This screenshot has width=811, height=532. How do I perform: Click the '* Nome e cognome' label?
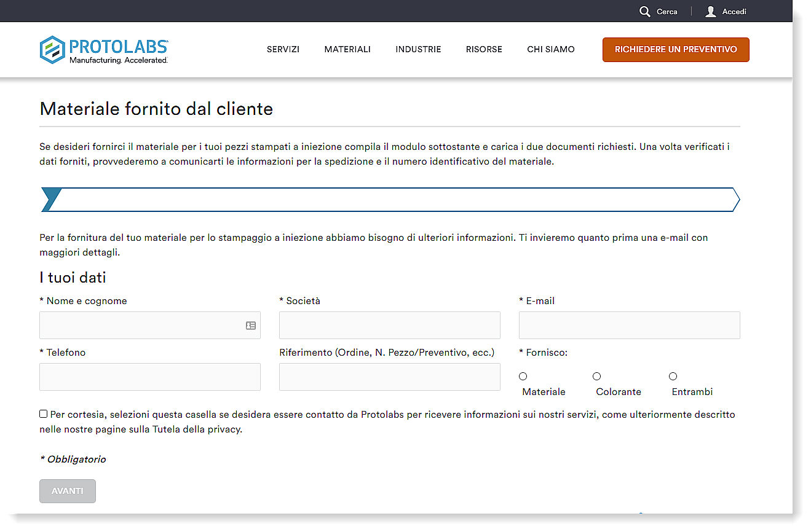click(x=83, y=301)
